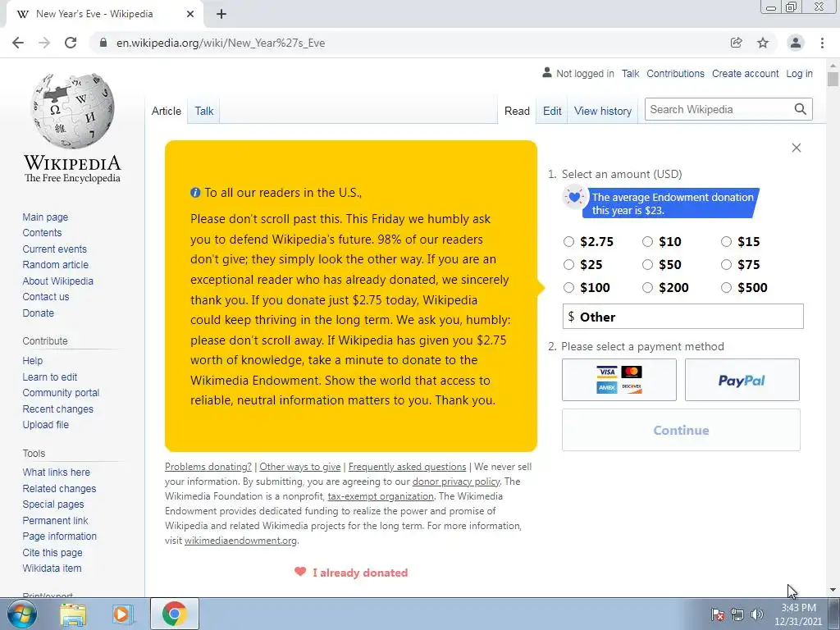Click the Action Center flag tray icon
The height and width of the screenshot is (630, 840).
pos(718,614)
